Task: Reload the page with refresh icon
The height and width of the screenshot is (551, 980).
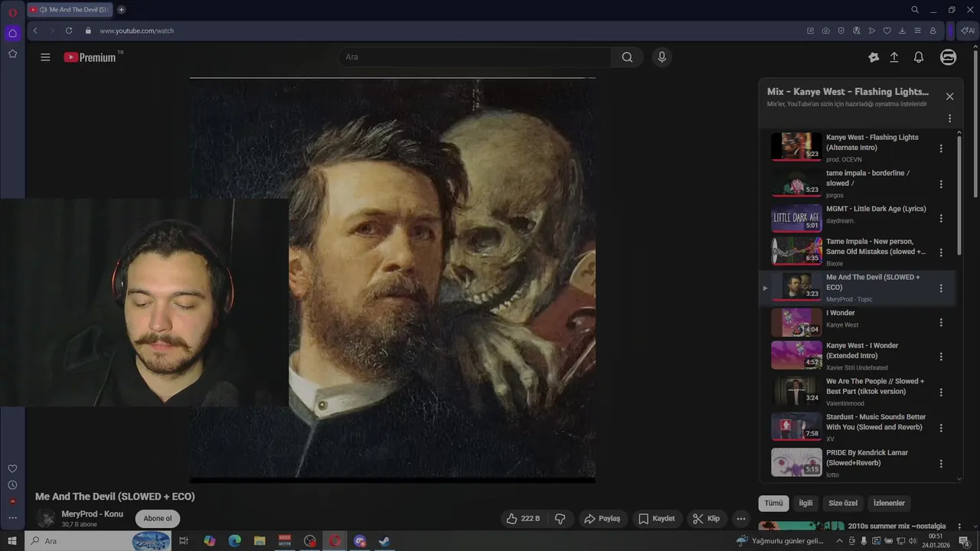Action: 69,31
